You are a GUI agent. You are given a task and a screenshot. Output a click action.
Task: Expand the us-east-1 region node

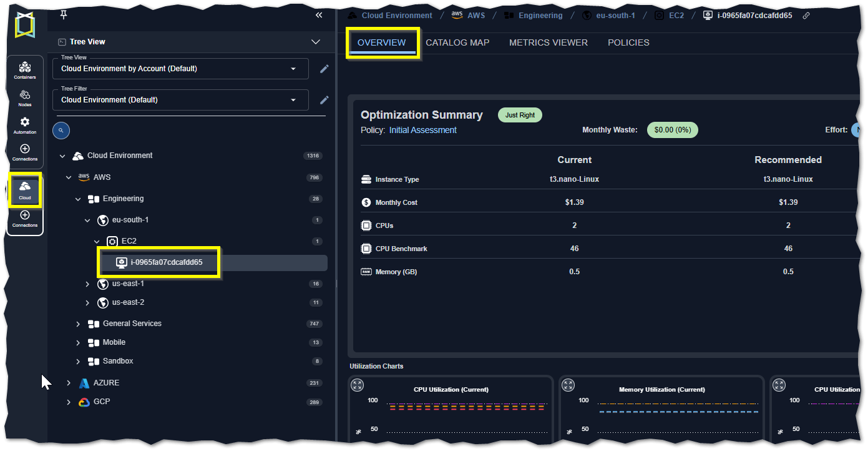(87, 284)
